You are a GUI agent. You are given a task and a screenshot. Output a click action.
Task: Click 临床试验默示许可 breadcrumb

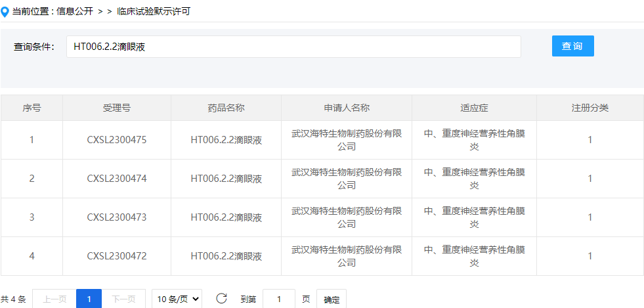154,12
